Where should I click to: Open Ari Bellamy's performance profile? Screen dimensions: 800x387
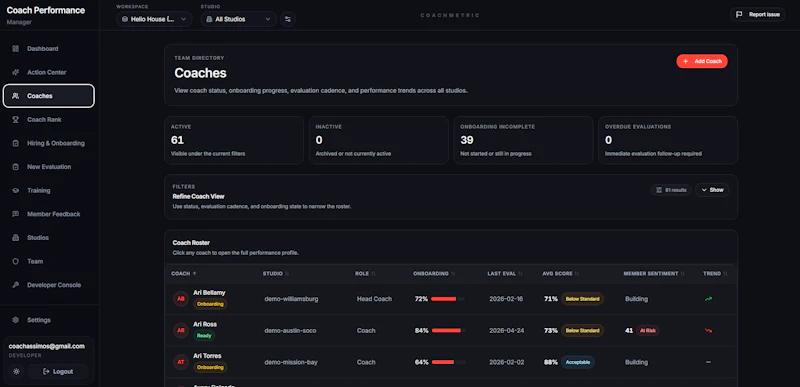[x=451, y=299]
